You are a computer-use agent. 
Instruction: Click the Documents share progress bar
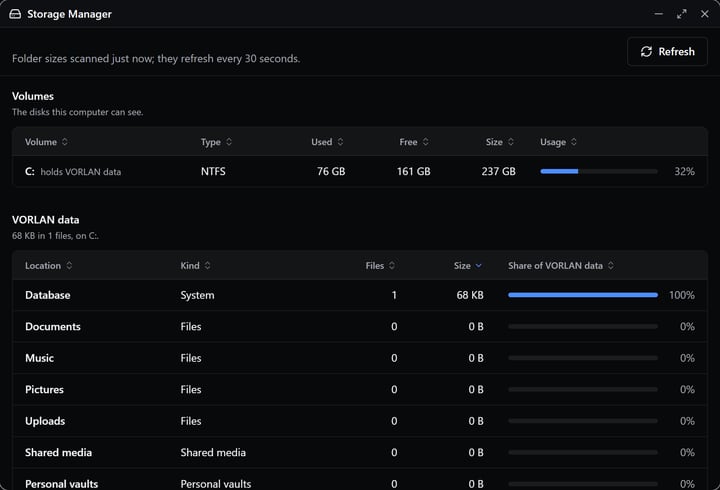click(x=583, y=327)
